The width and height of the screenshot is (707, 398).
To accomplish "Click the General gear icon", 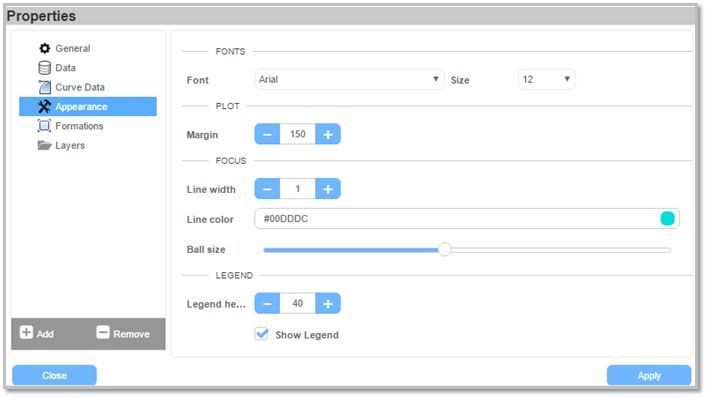I will (x=44, y=48).
